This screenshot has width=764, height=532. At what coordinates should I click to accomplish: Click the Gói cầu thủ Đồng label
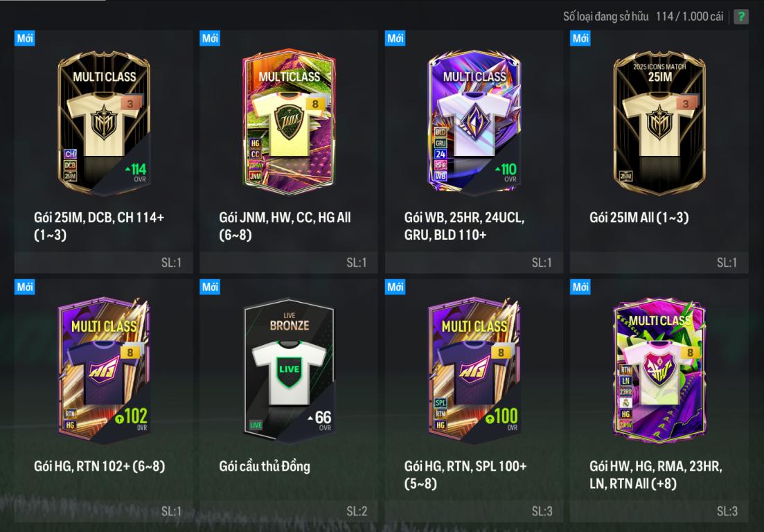pos(265,466)
